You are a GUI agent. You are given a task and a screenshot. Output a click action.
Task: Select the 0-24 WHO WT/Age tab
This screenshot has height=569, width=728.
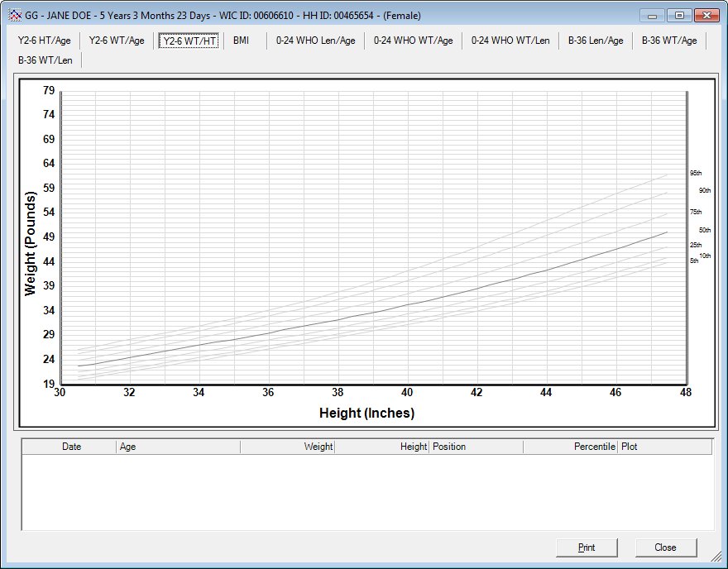tap(413, 41)
